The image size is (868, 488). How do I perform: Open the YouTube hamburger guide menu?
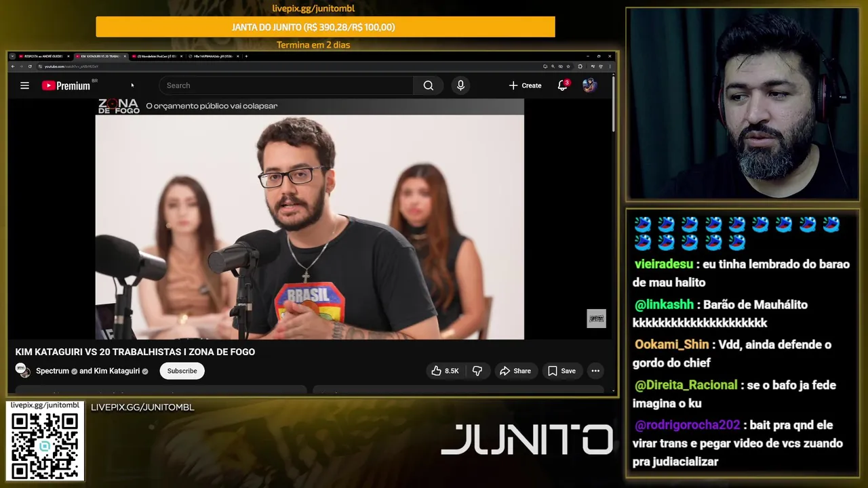[x=24, y=85]
